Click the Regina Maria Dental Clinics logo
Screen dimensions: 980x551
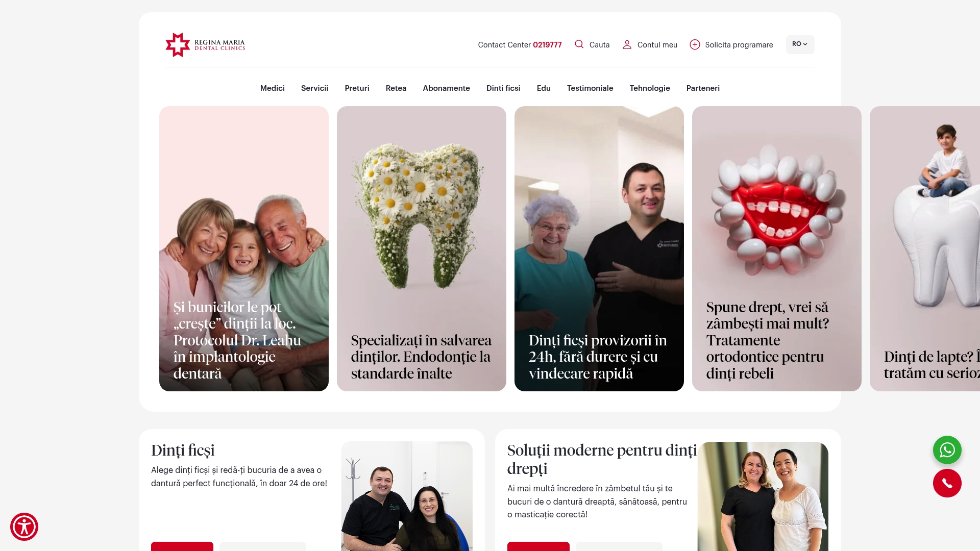click(205, 45)
